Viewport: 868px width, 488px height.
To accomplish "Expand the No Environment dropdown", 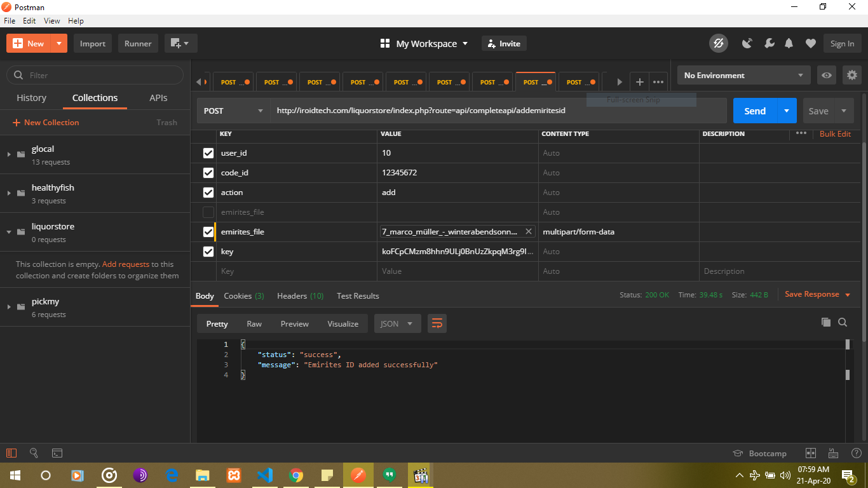I will 743,76.
